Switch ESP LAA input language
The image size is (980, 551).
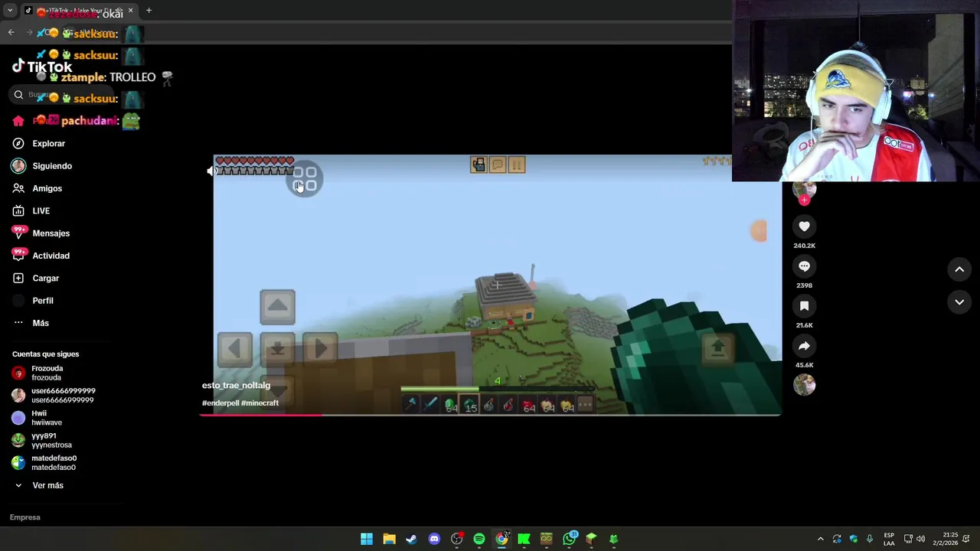(889, 539)
